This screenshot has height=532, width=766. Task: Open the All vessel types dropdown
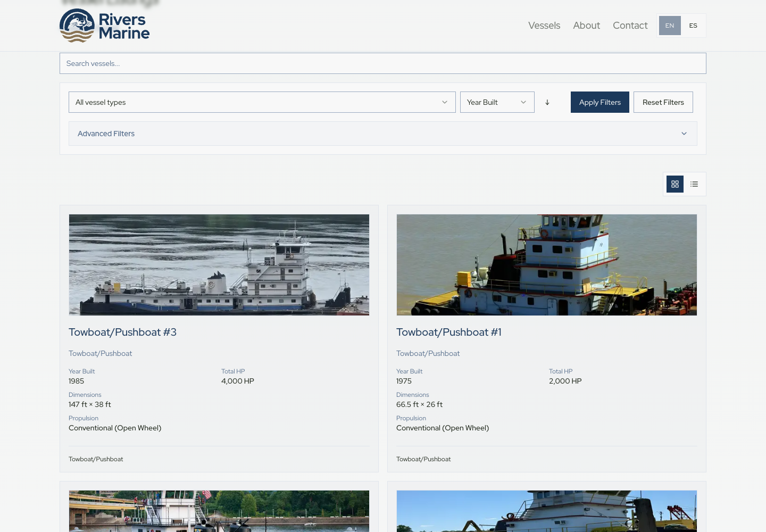262,102
